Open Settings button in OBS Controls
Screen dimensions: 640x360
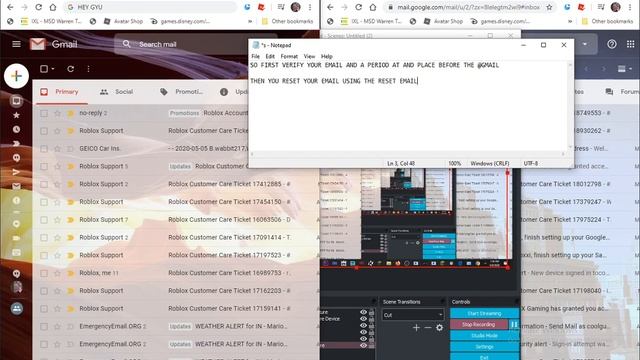[484, 347]
